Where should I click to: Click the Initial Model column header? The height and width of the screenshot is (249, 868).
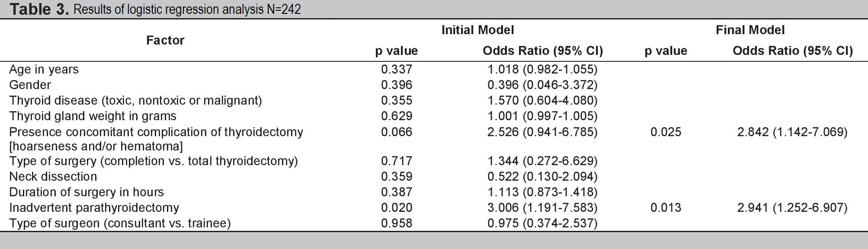[477, 30]
